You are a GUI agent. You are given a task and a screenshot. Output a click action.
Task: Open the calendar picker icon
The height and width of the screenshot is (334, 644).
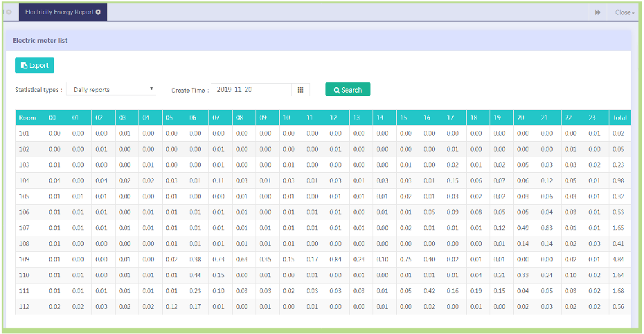[301, 90]
